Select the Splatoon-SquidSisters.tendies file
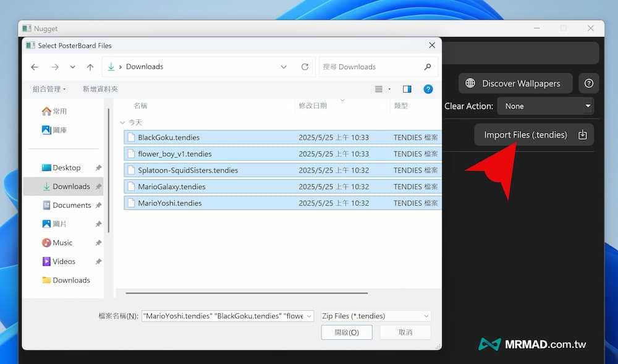This screenshot has height=364, width=618. (188, 170)
